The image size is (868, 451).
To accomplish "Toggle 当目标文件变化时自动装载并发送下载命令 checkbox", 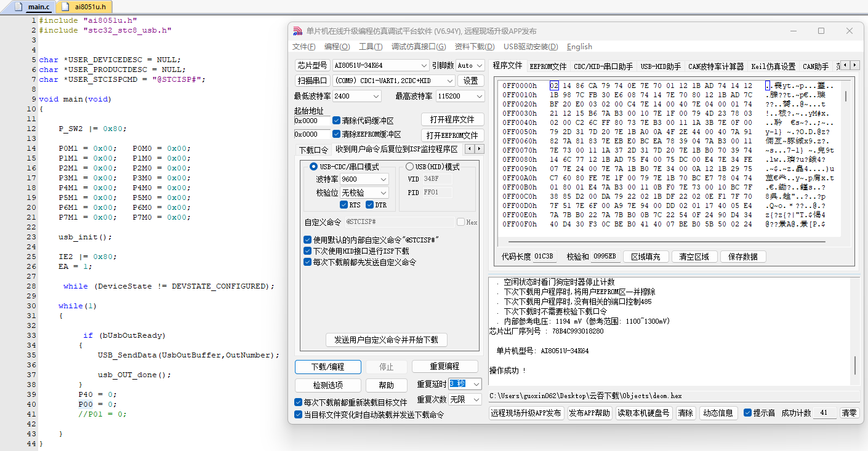I will pos(299,415).
